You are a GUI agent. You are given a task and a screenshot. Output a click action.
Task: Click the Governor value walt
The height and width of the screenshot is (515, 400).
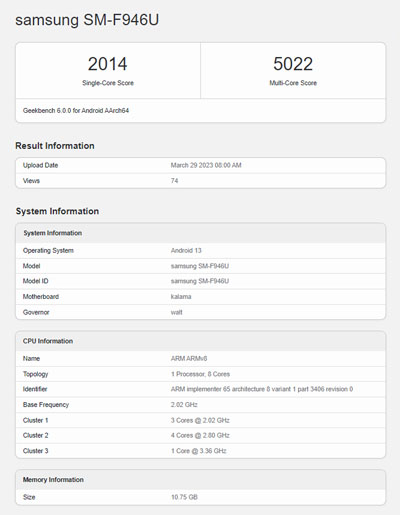click(x=177, y=312)
